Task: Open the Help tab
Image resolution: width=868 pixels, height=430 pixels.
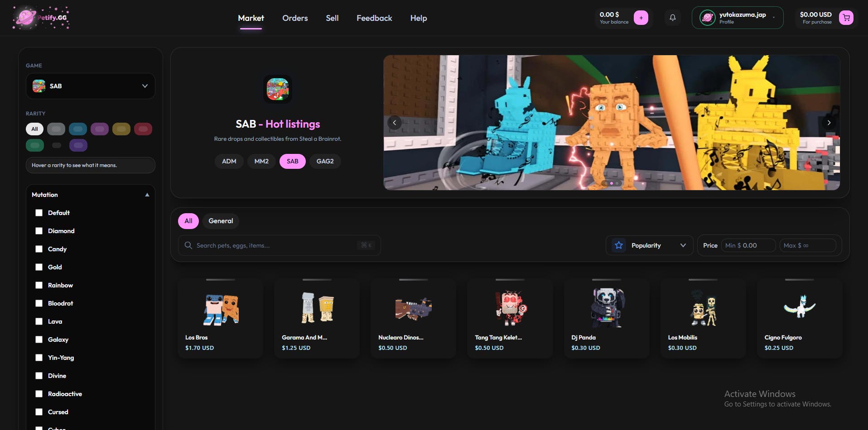Action: (x=419, y=18)
